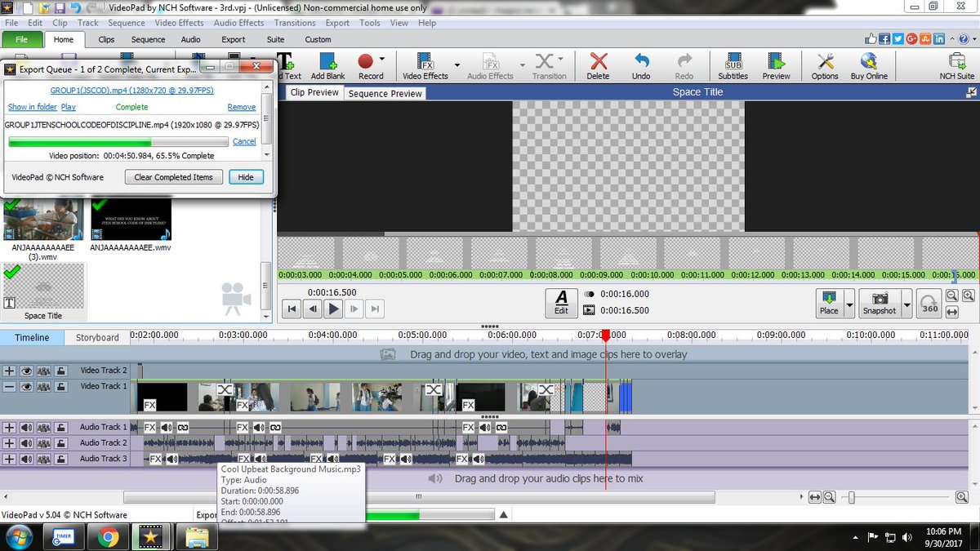This screenshot has width=980, height=551.
Task: Click the Buy Online icon
Action: 869,65
